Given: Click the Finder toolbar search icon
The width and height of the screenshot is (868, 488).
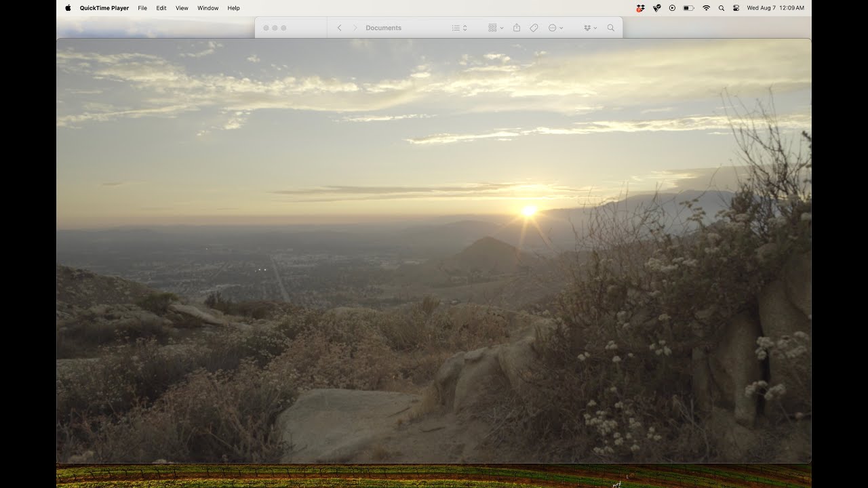Looking at the screenshot, I should click(611, 28).
